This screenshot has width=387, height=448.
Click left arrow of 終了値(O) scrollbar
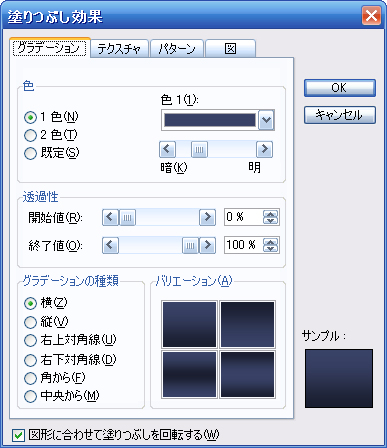click(x=110, y=245)
